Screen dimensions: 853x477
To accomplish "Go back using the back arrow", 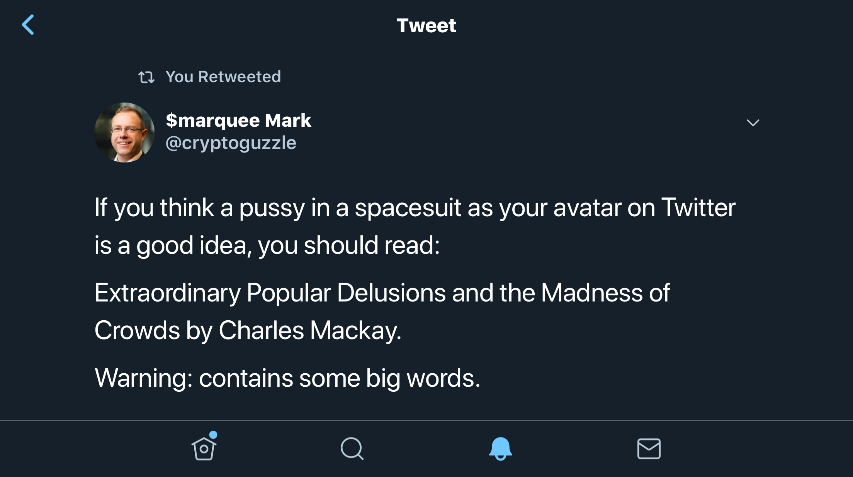I will 28,25.
